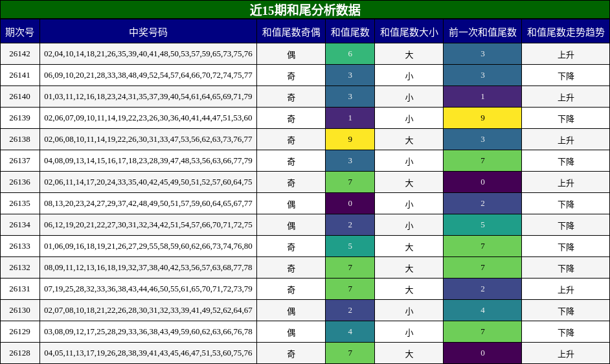The image size is (610, 364).
Task: Click green 和值尾数 cell 6 in row 26142
Action: click(x=350, y=54)
